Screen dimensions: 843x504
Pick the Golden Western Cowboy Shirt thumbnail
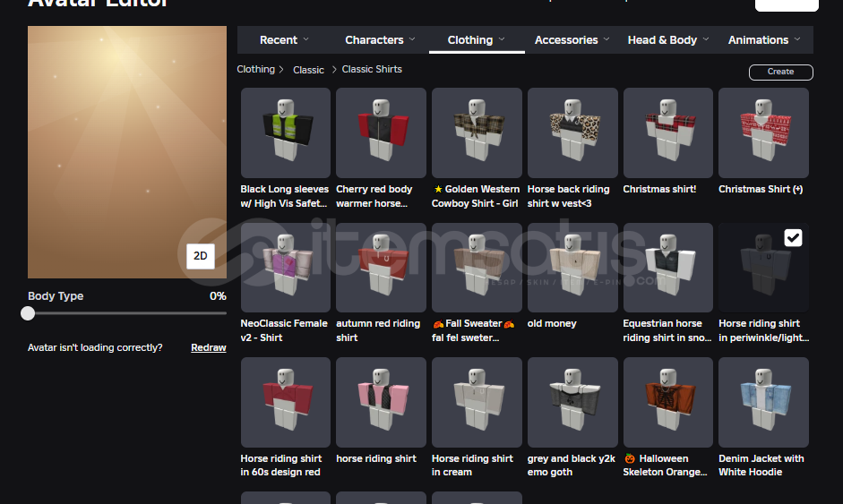coord(477,132)
